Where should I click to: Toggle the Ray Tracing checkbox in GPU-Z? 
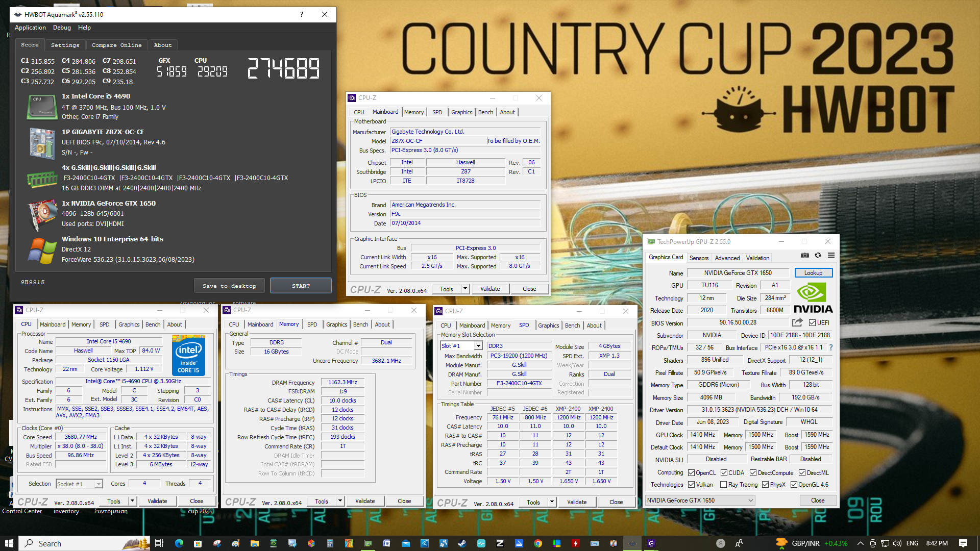coord(723,485)
